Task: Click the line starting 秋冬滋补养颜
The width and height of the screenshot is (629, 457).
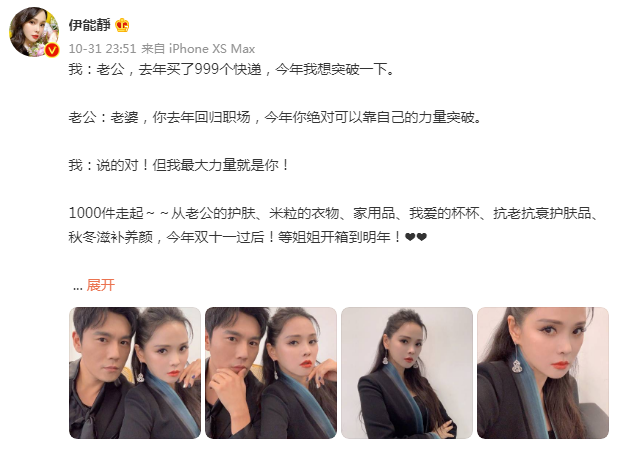Action: (248, 237)
